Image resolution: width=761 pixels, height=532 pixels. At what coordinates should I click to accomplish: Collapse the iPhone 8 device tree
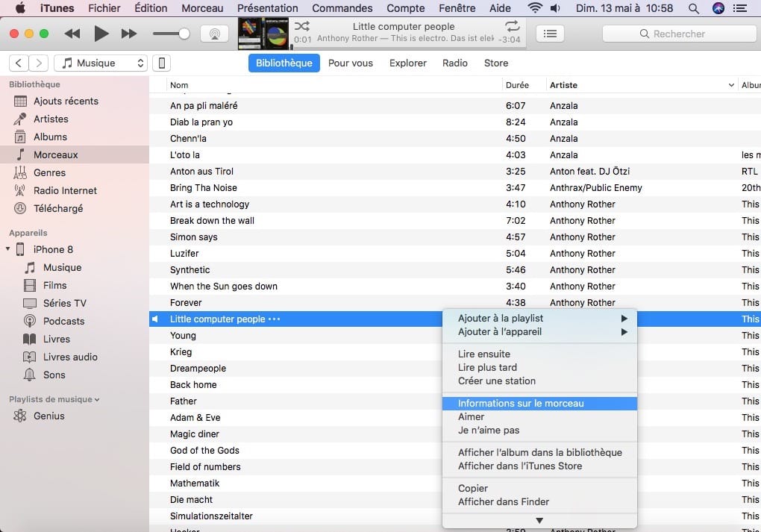coord(8,249)
